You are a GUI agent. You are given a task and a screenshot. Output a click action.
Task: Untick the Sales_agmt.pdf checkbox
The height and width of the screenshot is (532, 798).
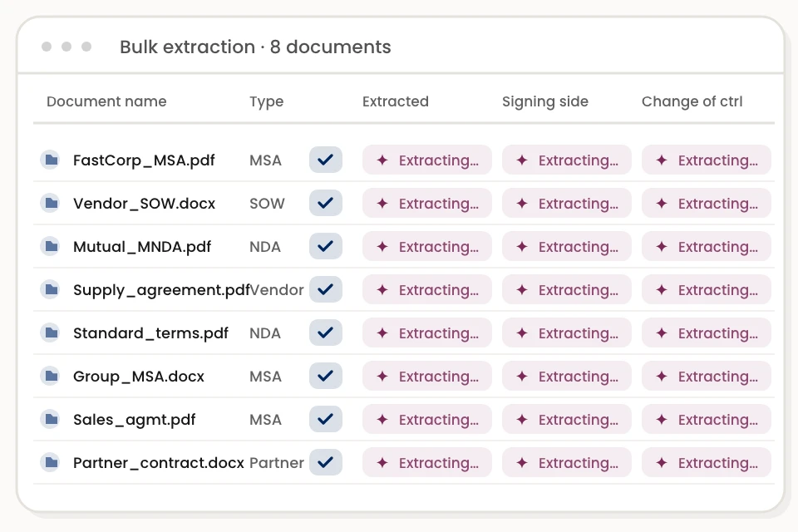326,420
